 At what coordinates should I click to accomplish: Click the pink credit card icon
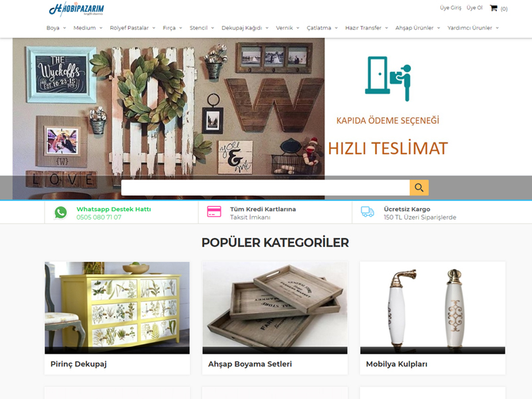(214, 211)
